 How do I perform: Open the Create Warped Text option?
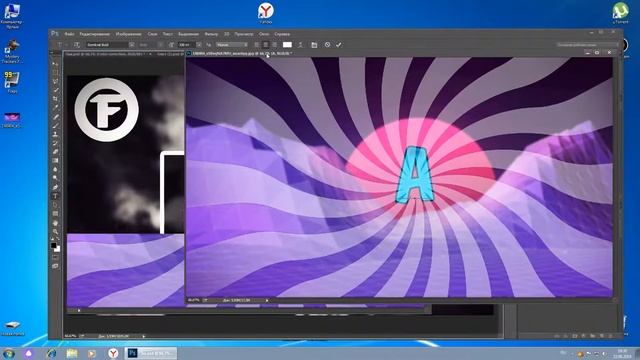[300, 45]
